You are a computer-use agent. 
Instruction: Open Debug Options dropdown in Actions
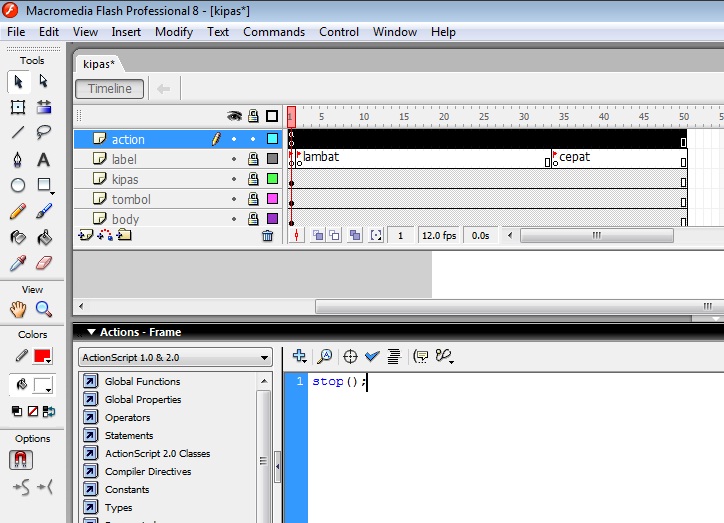pos(444,356)
